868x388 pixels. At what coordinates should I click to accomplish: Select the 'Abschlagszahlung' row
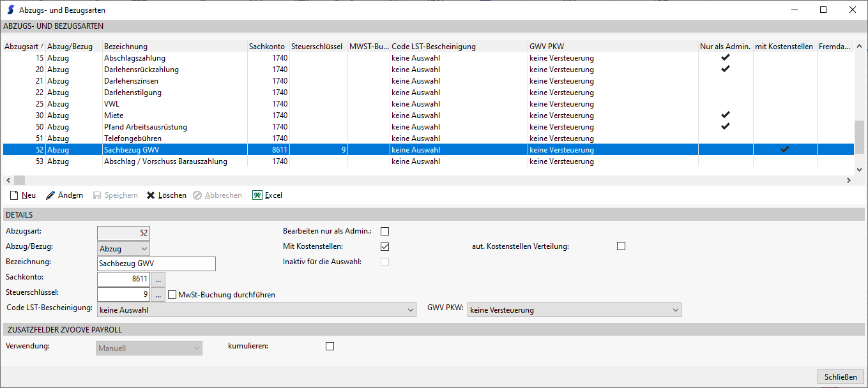[x=429, y=58]
